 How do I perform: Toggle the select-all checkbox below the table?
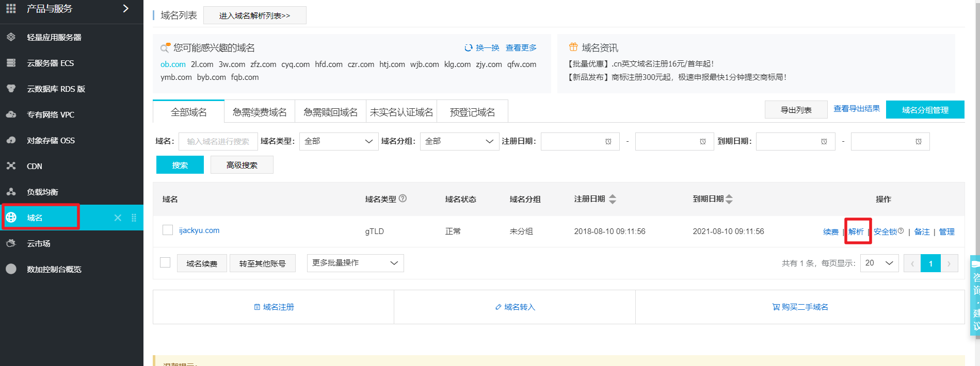pyautogui.click(x=165, y=262)
